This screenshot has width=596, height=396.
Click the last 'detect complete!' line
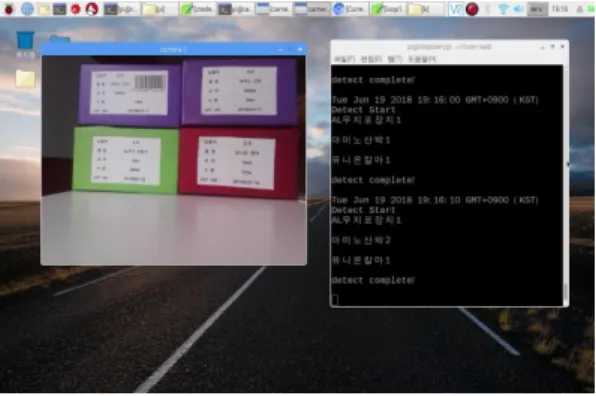[x=373, y=280]
